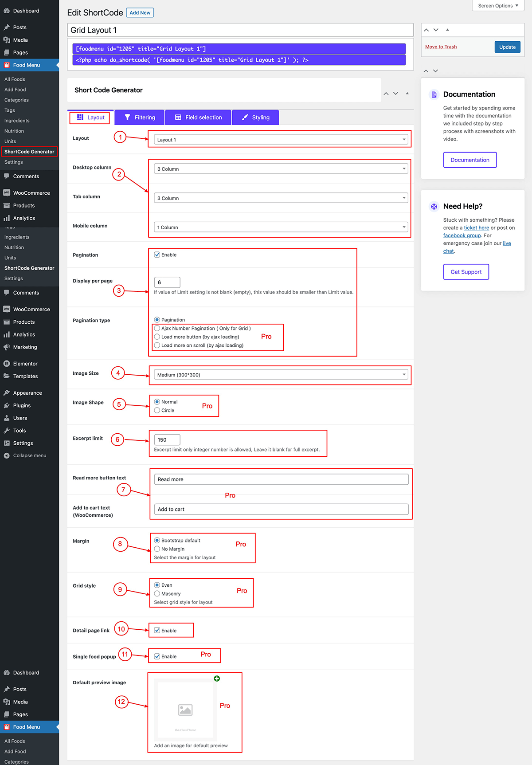Screen dimensions: 532x765
Task: Select the No Margin radio option
Action: click(x=157, y=549)
